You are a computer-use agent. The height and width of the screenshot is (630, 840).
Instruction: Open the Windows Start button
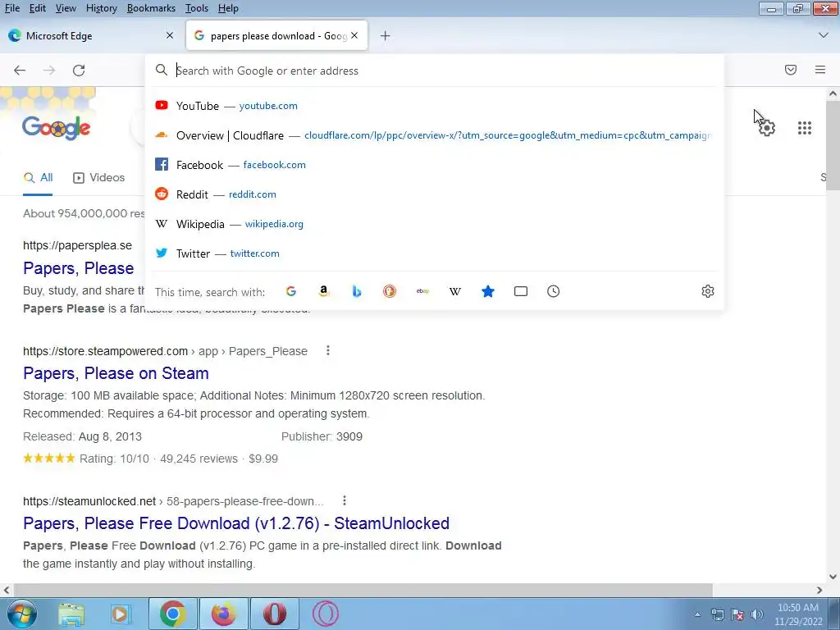tap(21, 614)
